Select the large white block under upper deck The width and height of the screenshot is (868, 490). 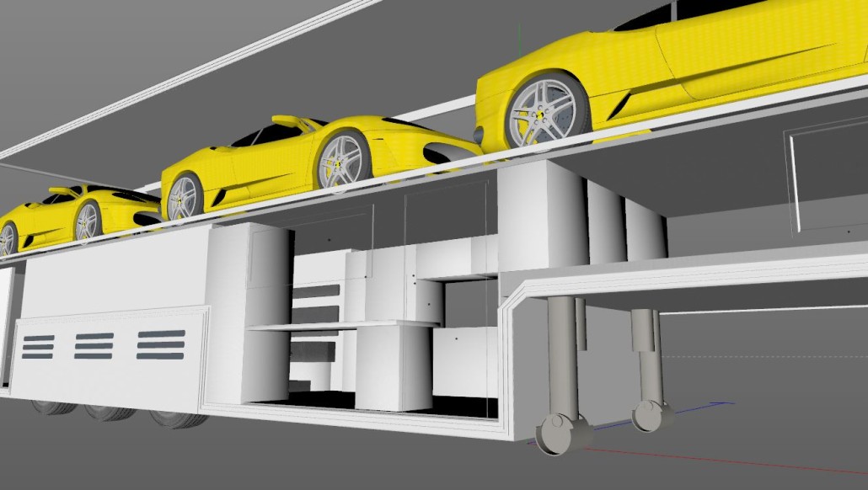(x=543, y=216)
